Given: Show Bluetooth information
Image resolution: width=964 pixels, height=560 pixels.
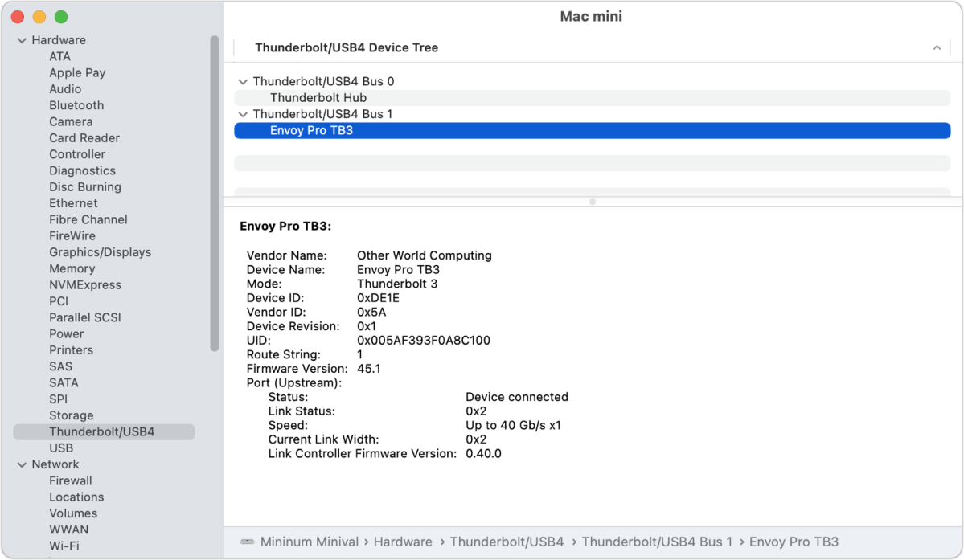Looking at the screenshot, I should [x=76, y=105].
